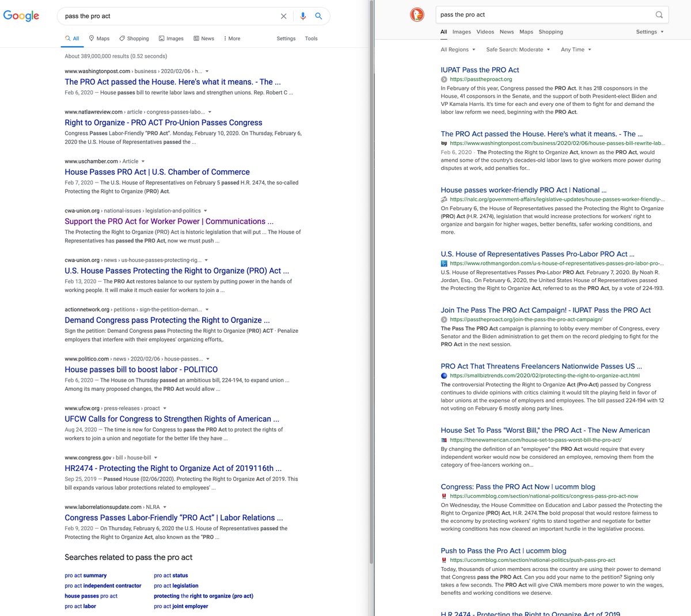
Task: Open 'UFCW Calls for Congress' result
Action: pyautogui.click(x=172, y=419)
